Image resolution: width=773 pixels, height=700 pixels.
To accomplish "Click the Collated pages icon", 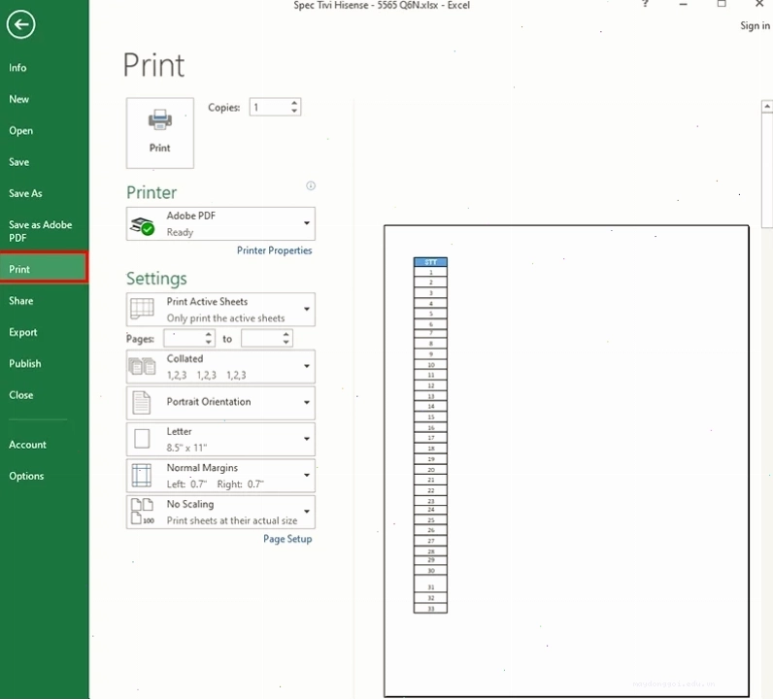I will (x=142, y=366).
